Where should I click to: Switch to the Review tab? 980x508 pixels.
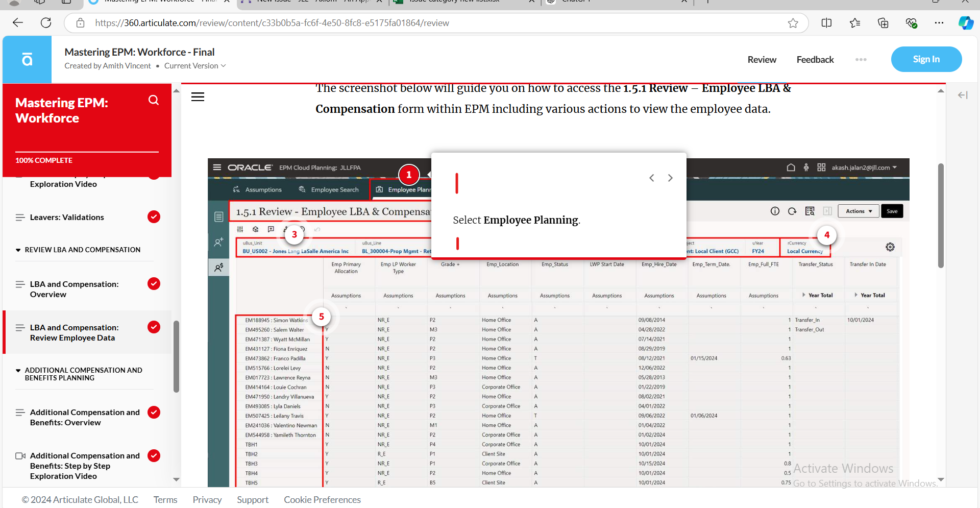pyautogui.click(x=762, y=60)
